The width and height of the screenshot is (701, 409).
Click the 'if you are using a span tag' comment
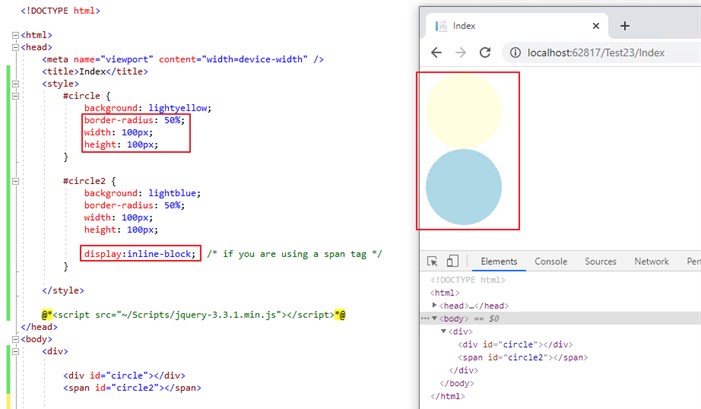coord(295,254)
